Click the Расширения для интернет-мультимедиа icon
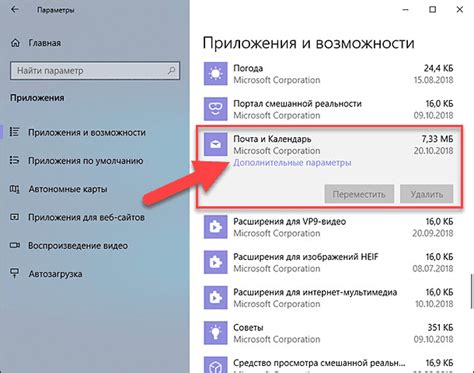 point(216,298)
